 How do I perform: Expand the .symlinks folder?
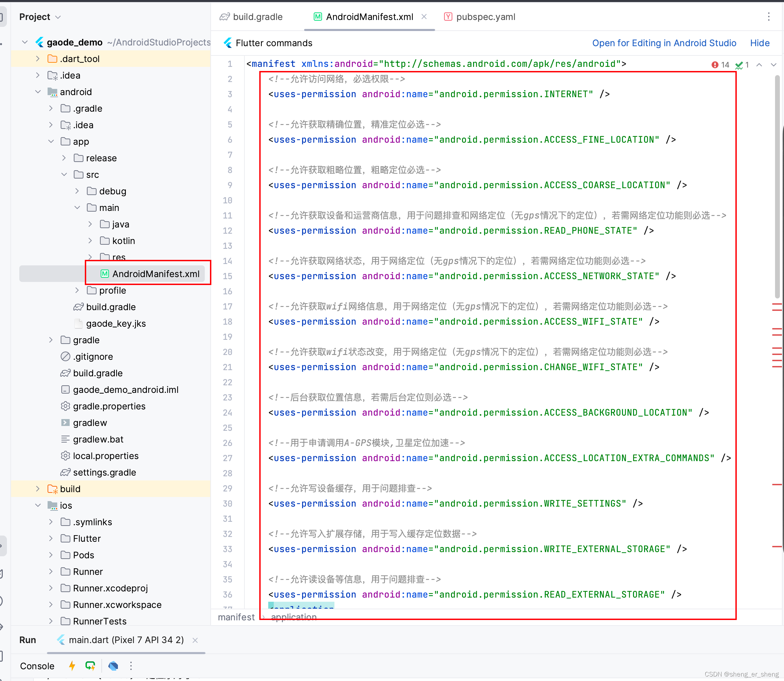pyautogui.click(x=51, y=522)
